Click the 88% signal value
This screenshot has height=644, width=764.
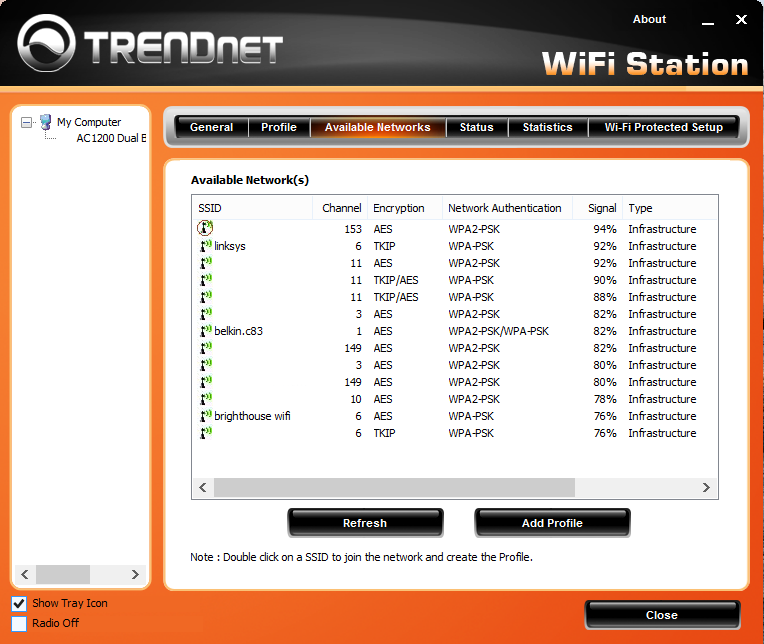pyautogui.click(x=605, y=297)
